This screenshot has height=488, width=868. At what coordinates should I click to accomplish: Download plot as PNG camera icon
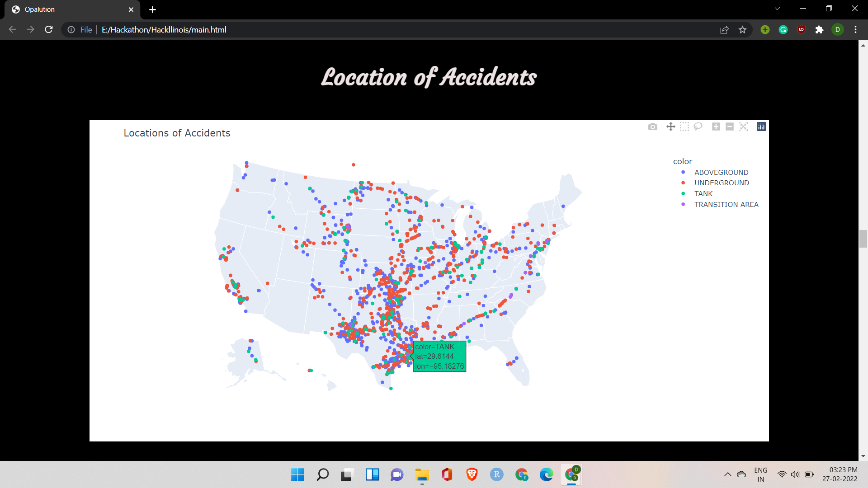pos(652,127)
